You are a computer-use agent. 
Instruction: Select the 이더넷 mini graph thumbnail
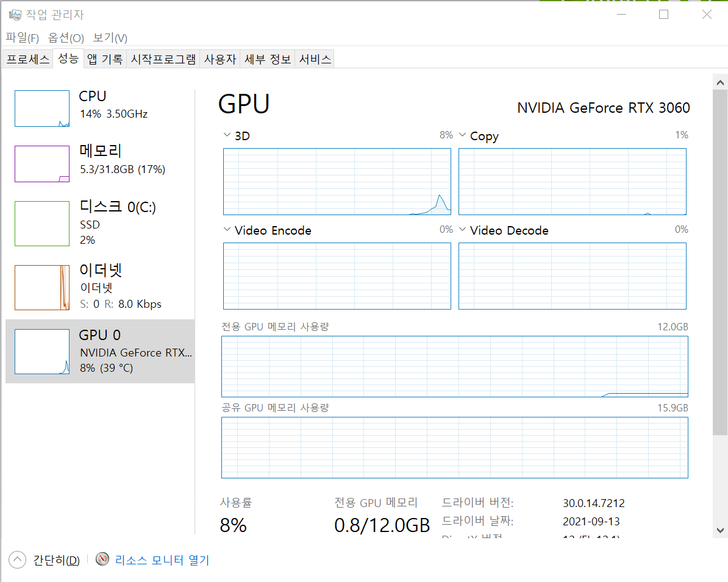click(42, 288)
